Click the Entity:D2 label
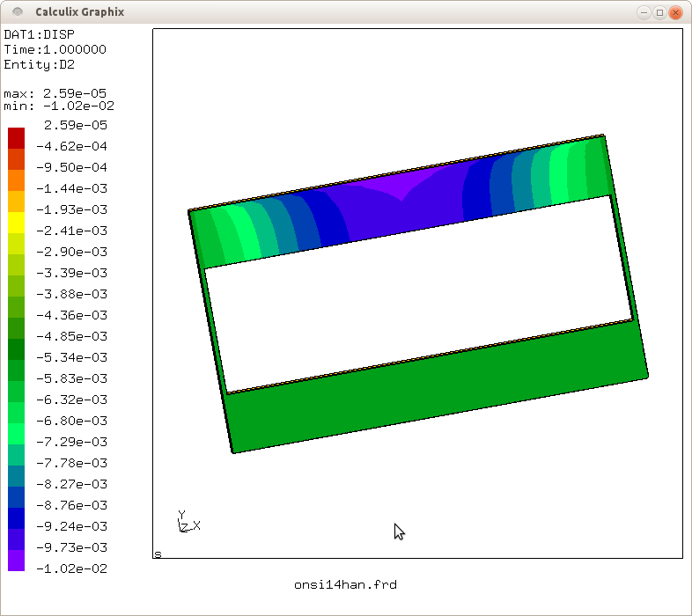Image resolution: width=692 pixels, height=616 pixels. tap(40, 65)
